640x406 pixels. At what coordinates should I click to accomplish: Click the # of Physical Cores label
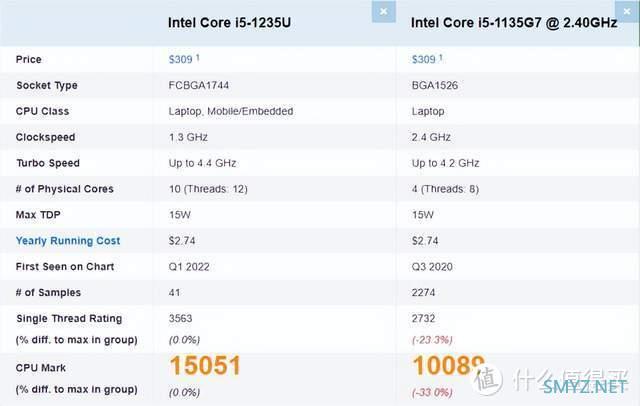(x=64, y=189)
